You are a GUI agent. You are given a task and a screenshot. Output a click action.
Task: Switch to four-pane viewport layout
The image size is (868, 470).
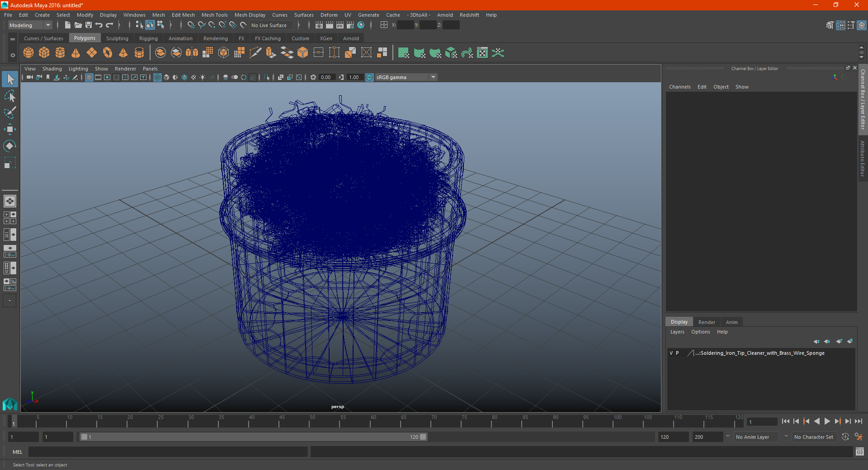coord(10,218)
